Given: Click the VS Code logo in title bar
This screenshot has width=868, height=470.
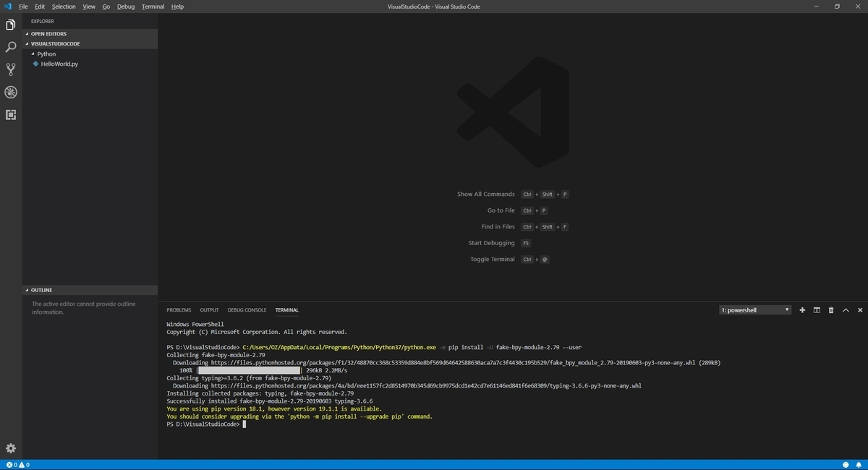Looking at the screenshot, I should 7,7.
